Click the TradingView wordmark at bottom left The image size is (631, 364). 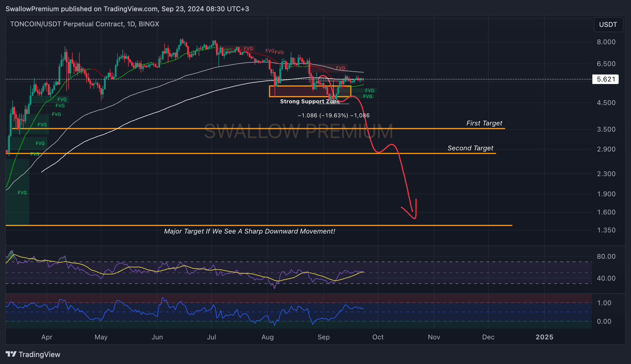(x=40, y=354)
